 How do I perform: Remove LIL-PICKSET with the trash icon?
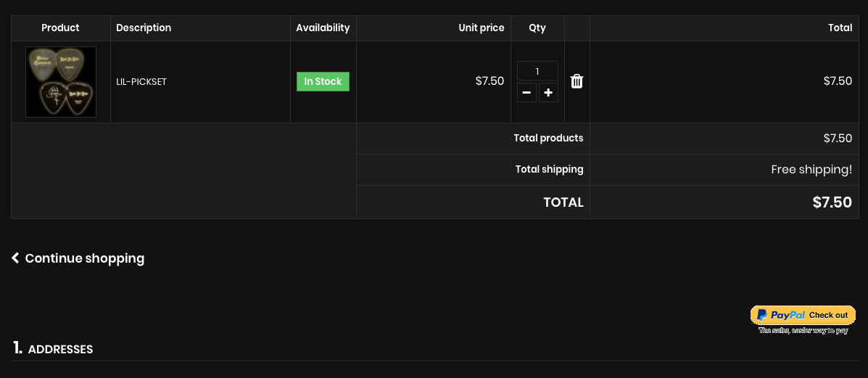(x=576, y=81)
